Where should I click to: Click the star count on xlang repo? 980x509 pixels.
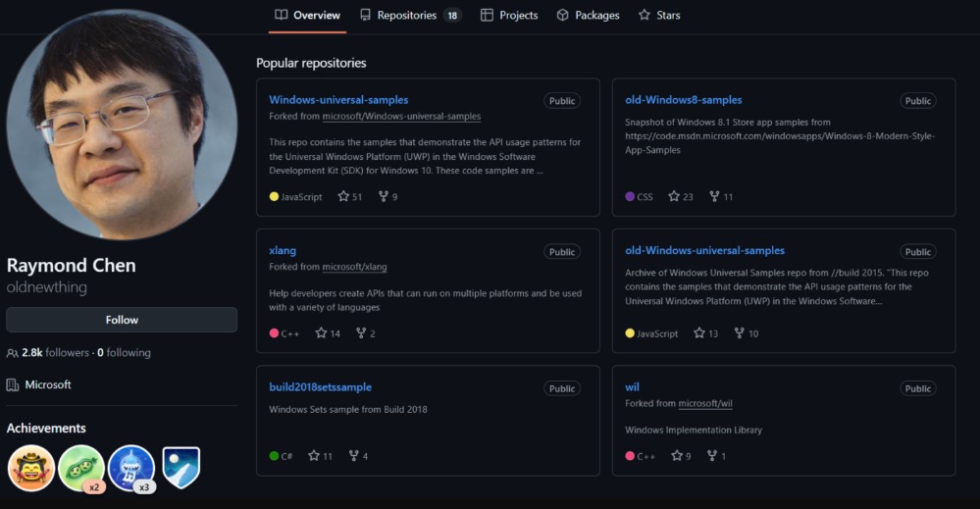[328, 333]
